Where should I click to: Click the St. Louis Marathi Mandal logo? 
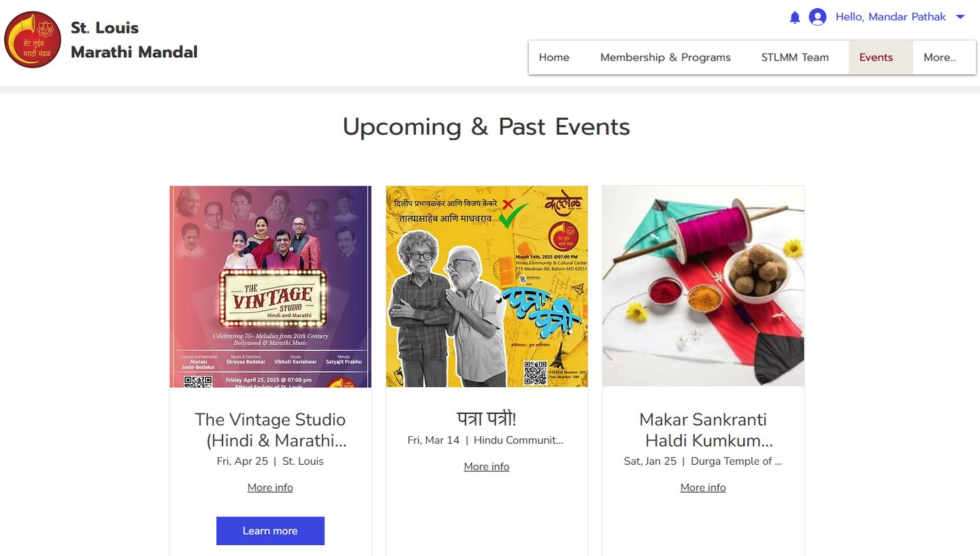click(33, 39)
